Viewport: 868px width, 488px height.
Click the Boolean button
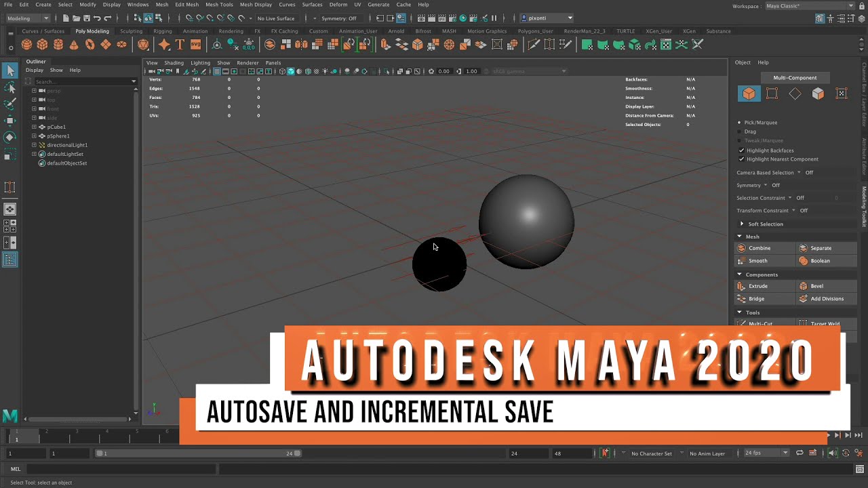tap(827, 261)
